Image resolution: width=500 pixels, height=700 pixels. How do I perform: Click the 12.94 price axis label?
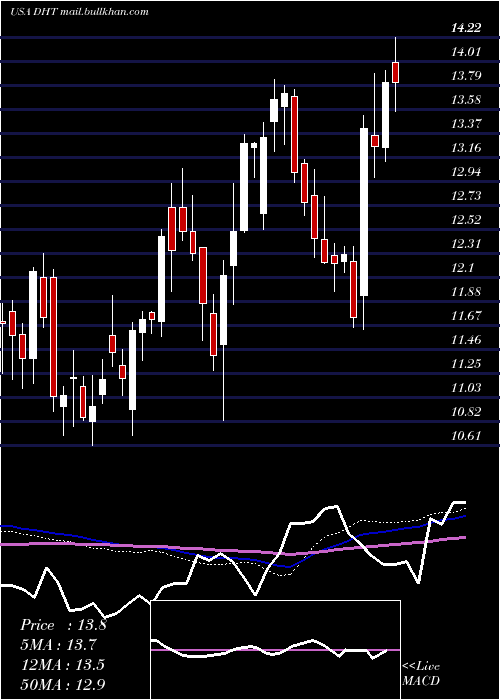pyautogui.click(x=466, y=172)
